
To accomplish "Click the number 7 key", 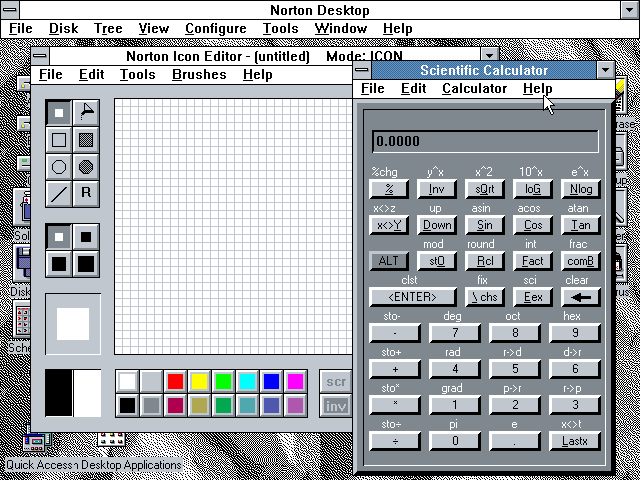I will click(x=455, y=333).
